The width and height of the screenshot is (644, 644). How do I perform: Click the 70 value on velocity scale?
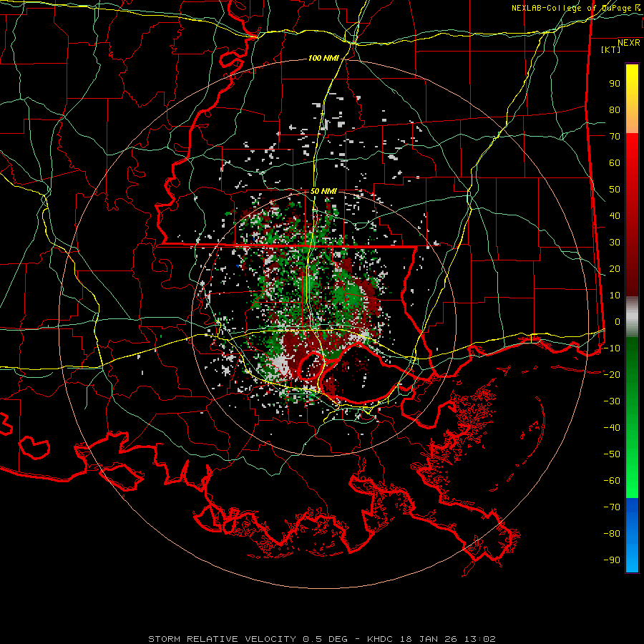click(615, 137)
